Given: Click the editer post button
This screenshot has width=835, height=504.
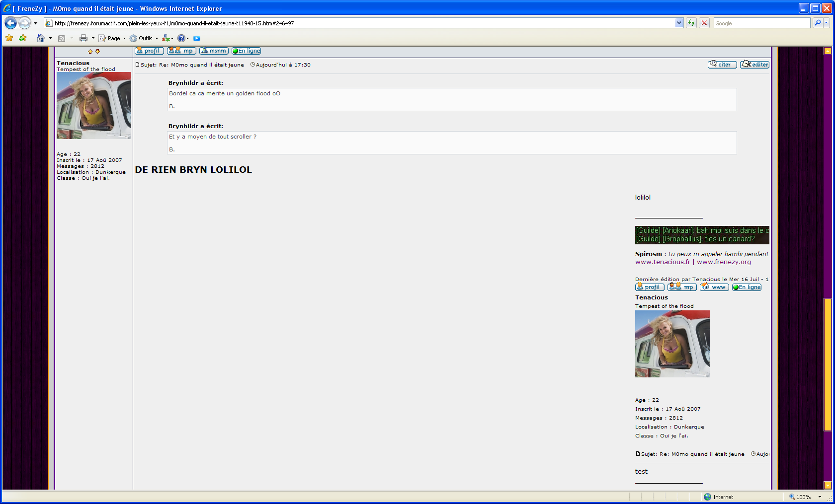Looking at the screenshot, I should (754, 65).
